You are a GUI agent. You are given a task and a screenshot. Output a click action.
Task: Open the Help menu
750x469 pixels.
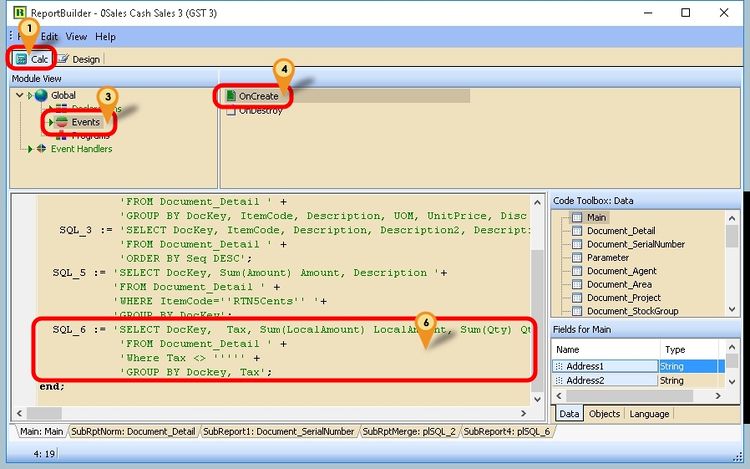(105, 37)
